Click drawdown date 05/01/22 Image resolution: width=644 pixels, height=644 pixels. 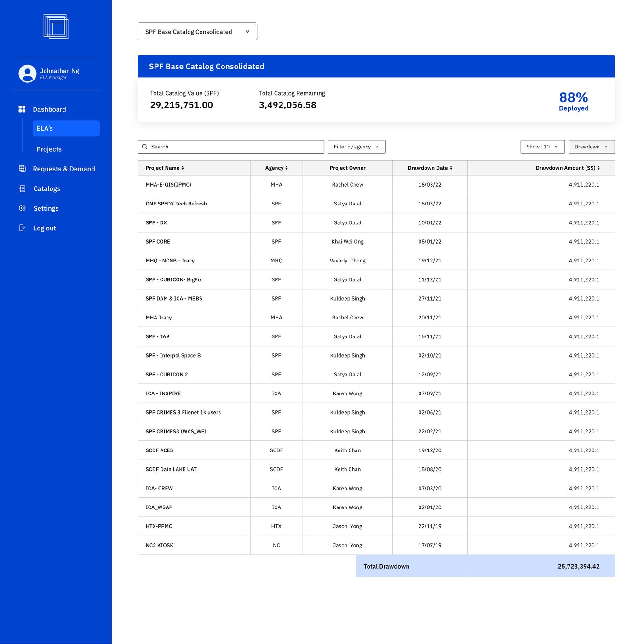click(430, 242)
